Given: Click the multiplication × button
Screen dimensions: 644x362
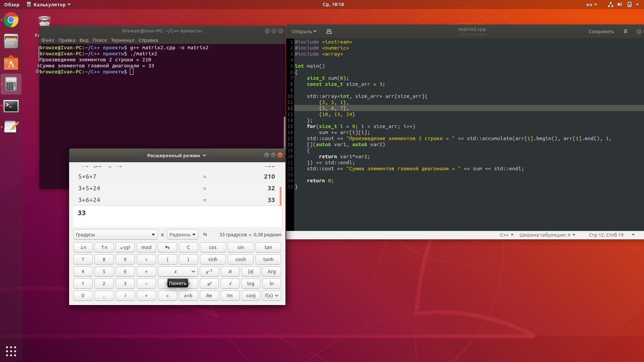Looking at the screenshot, I should (x=146, y=271).
